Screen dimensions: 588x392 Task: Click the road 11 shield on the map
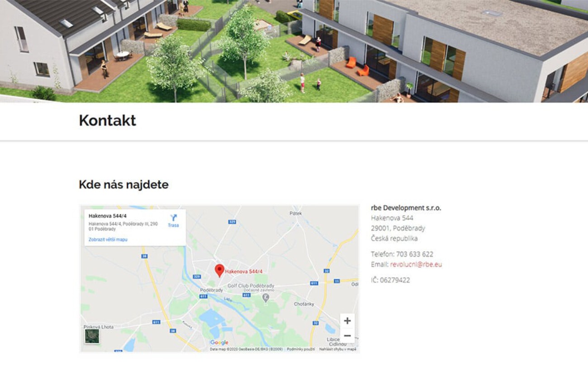pos(337,281)
